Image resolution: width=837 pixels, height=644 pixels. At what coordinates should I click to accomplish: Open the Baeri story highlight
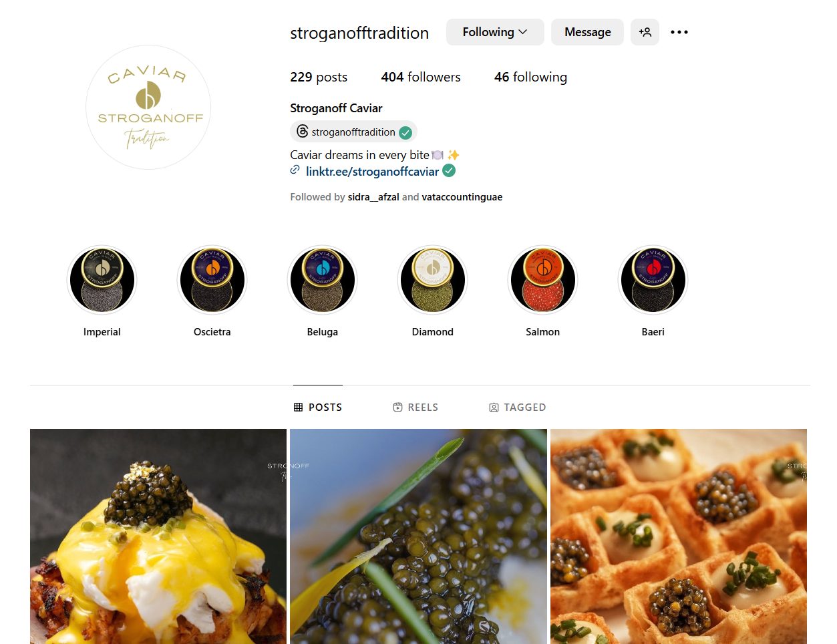point(653,279)
